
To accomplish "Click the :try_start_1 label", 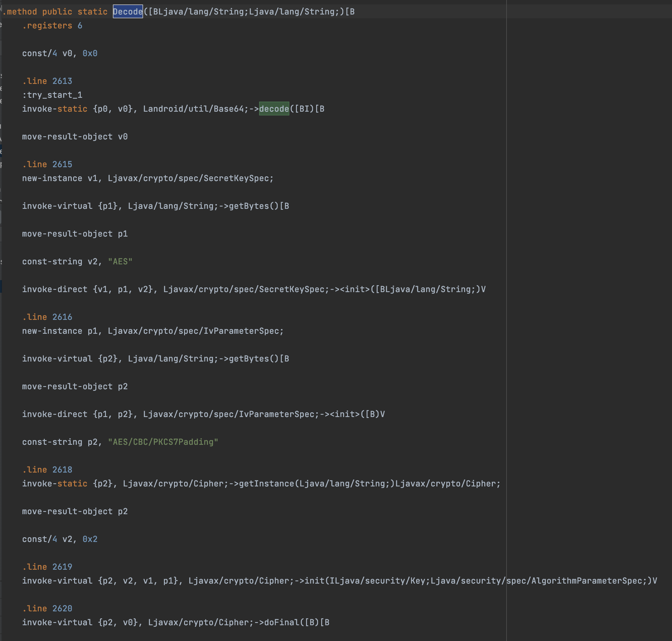I will (x=52, y=95).
